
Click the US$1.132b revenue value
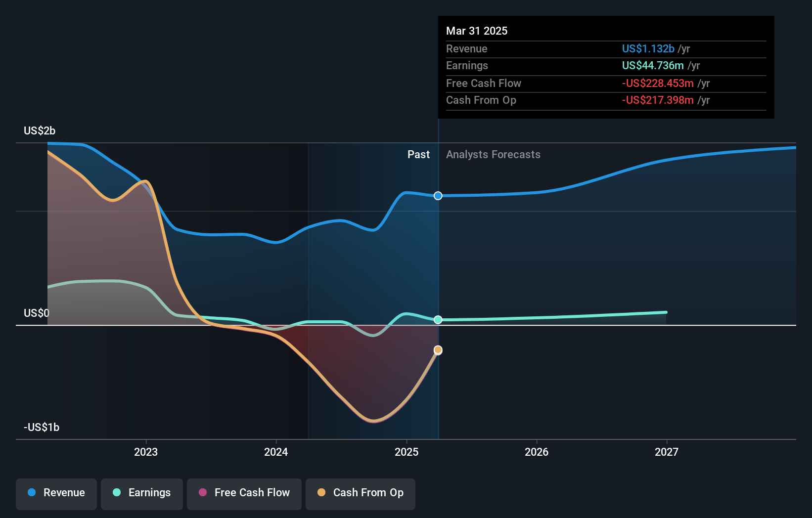click(x=648, y=48)
